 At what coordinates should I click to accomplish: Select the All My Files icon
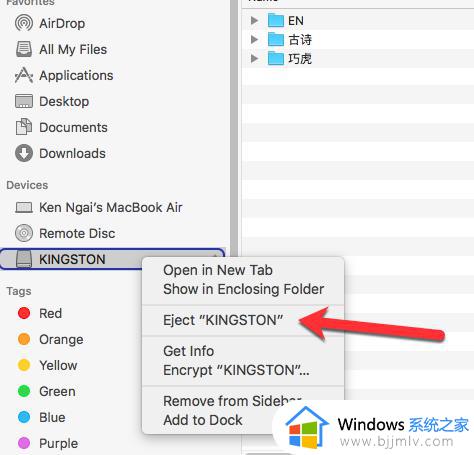tap(24, 49)
